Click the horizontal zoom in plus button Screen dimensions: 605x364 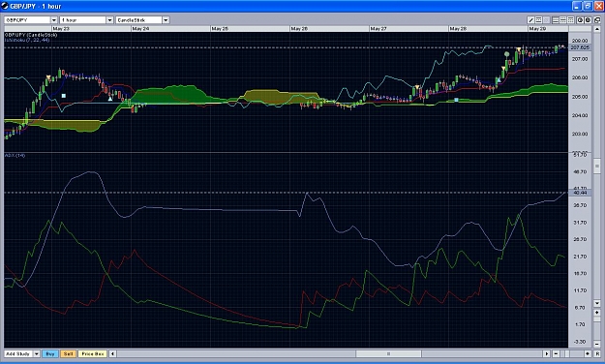click(588, 353)
